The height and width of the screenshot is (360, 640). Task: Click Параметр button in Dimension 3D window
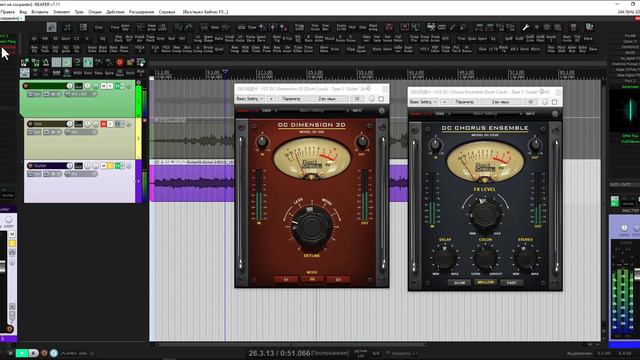(291, 99)
